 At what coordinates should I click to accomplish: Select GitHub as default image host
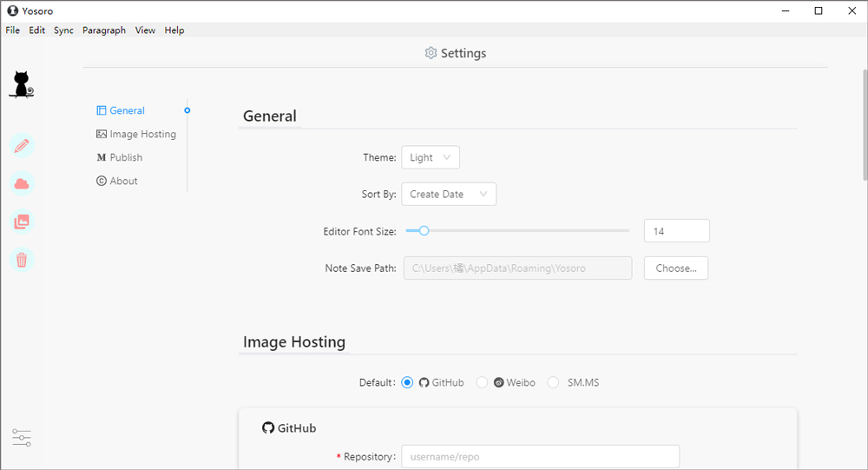click(407, 382)
